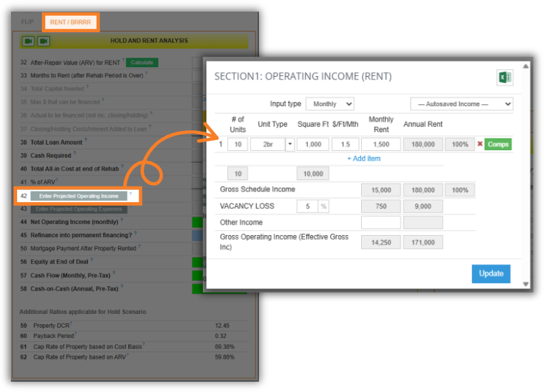This screenshot has width=544, height=392.
Task: Click help icon beside Enter Projected Operating Income
Action: [130, 195]
